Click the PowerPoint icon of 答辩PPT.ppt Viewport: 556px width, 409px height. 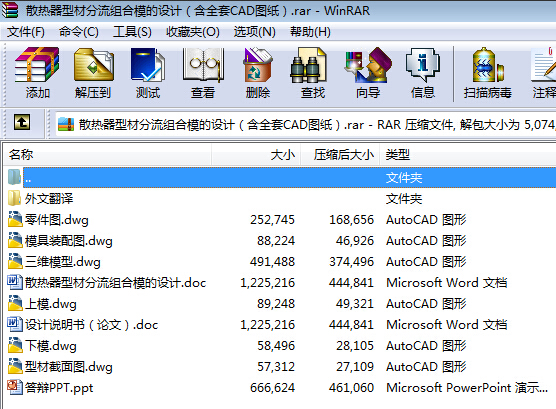coord(15,387)
